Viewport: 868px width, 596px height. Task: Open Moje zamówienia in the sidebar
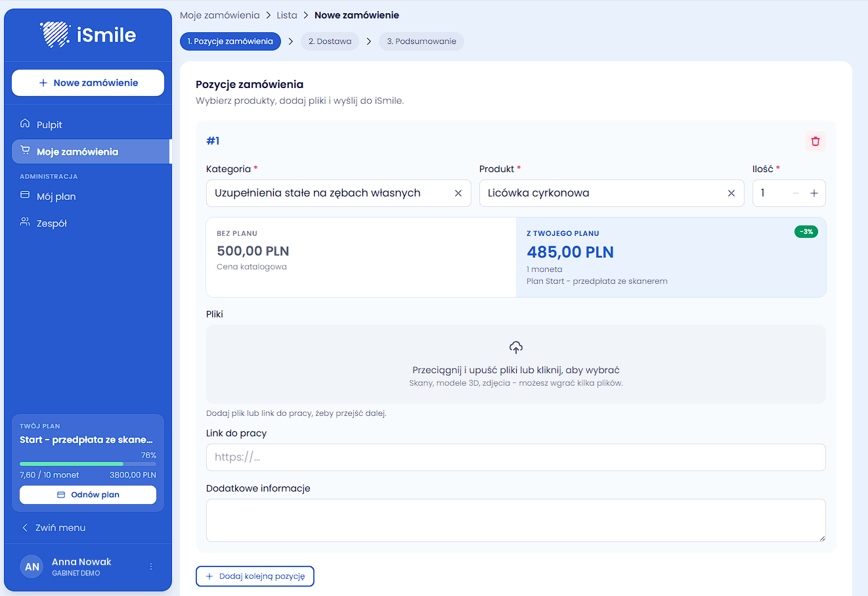(91, 151)
